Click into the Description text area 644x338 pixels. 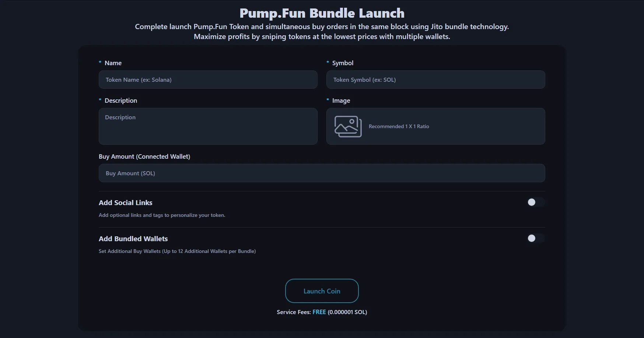208,126
